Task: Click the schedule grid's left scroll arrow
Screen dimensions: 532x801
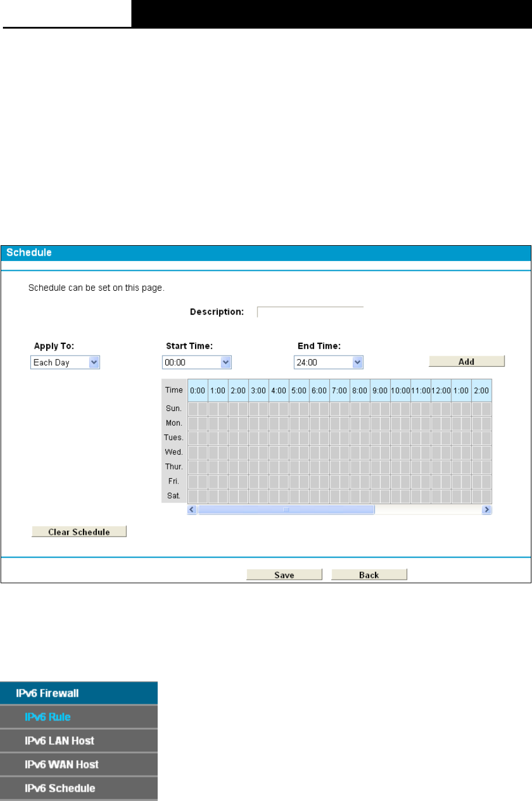Action: pos(192,510)
